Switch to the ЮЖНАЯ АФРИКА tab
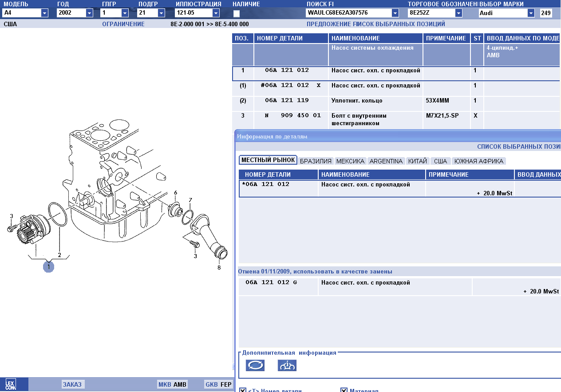Screen dimensions: 561x392 click(x=478, y=161)
